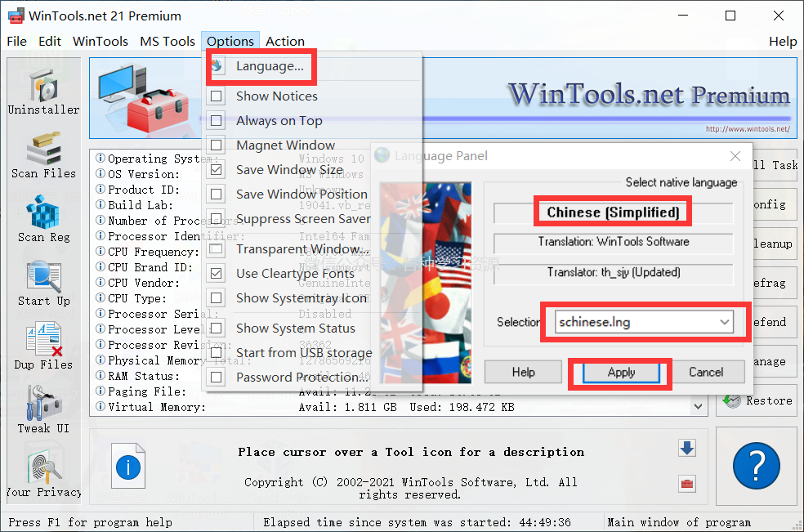The image size is (804, 532).
Task: Open the wintools.net website link
Action: pyautogui.click(x=748, y=129)
